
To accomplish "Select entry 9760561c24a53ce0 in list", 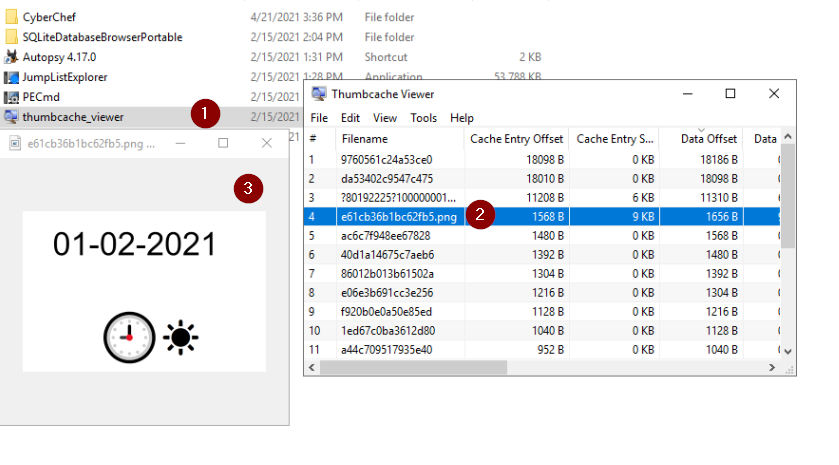I will point(386,159).
